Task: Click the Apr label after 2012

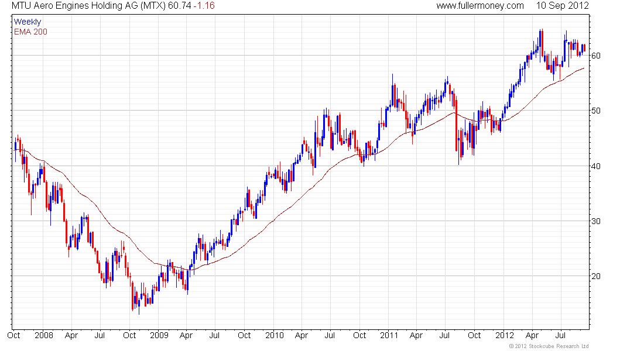Action: [x=532, y=335]
